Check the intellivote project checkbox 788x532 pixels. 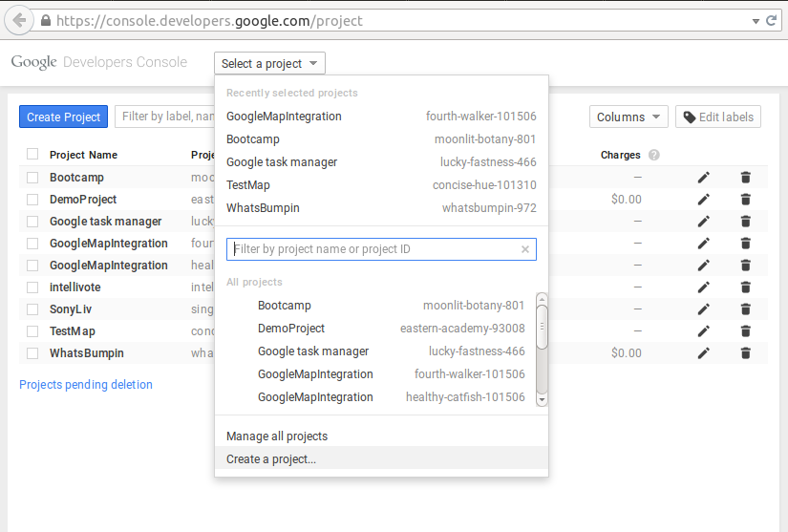pos(32,287)
